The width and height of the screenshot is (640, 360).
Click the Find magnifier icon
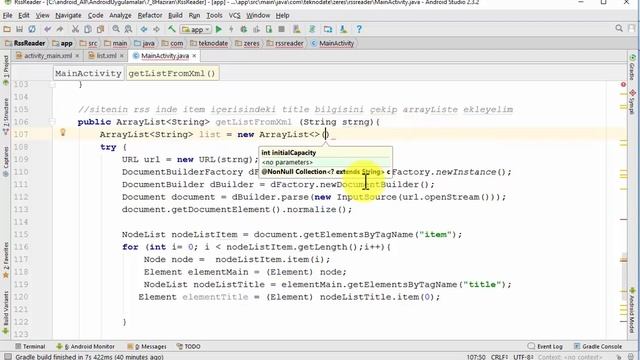(116, 29)
